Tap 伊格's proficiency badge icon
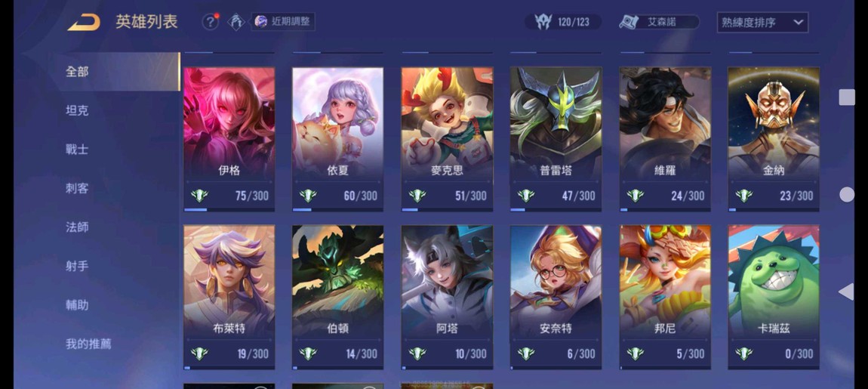 click(x=199, y=196)
